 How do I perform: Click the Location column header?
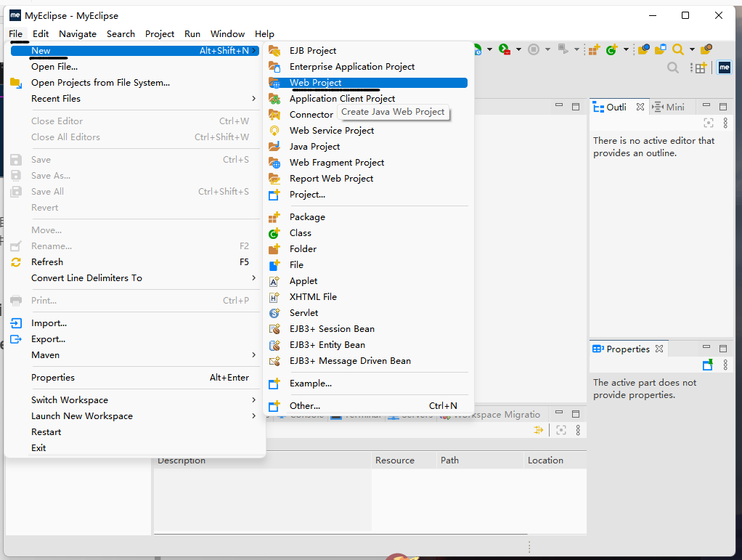pos(555,460)
